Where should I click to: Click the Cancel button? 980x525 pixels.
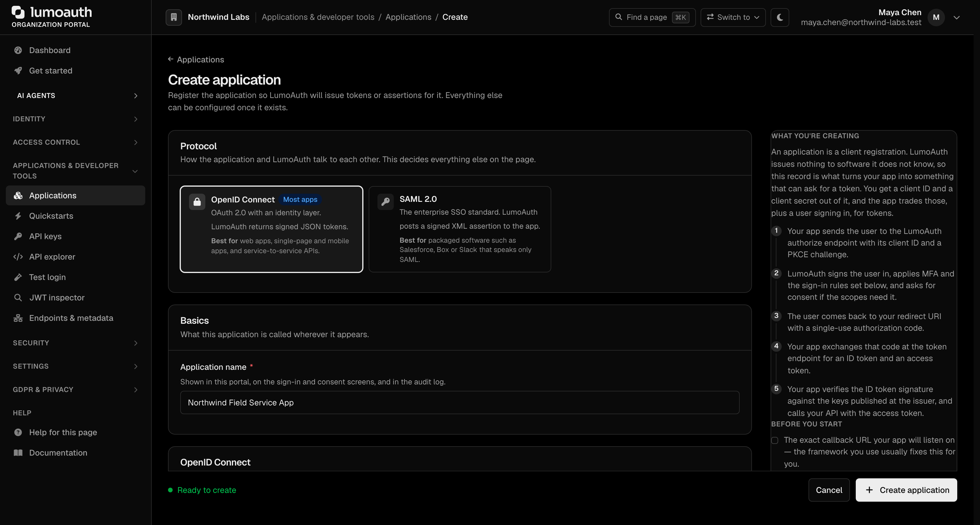pyautogui.click(x=829, y=490)
